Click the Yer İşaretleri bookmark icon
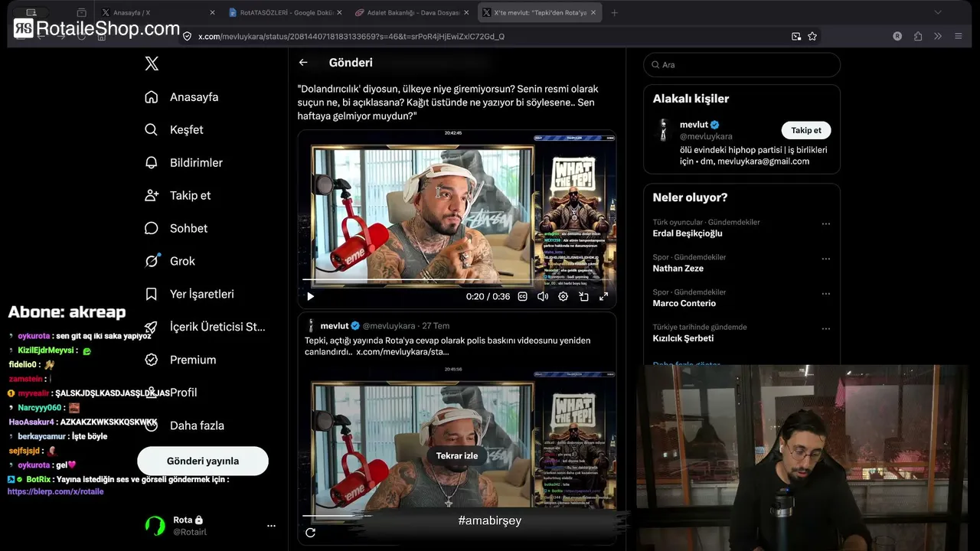The width and height of the screenshot is (980, 551). [152, 295]
